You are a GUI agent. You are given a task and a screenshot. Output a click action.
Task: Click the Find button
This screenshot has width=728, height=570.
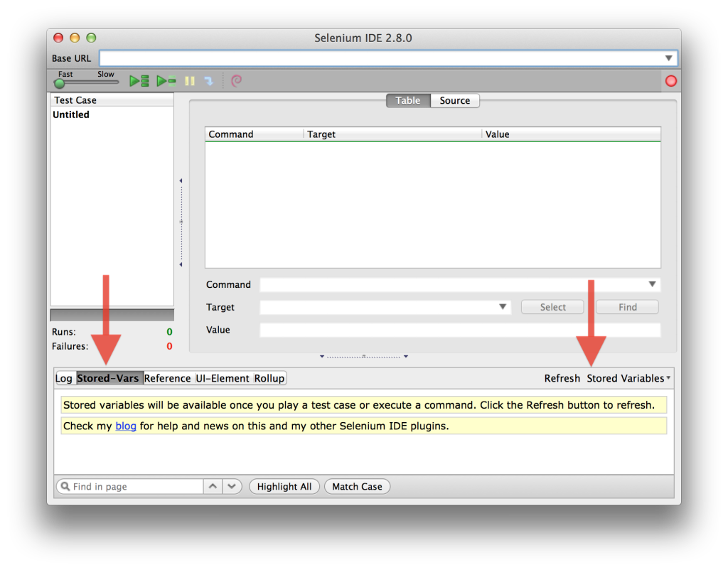[627, 307]
